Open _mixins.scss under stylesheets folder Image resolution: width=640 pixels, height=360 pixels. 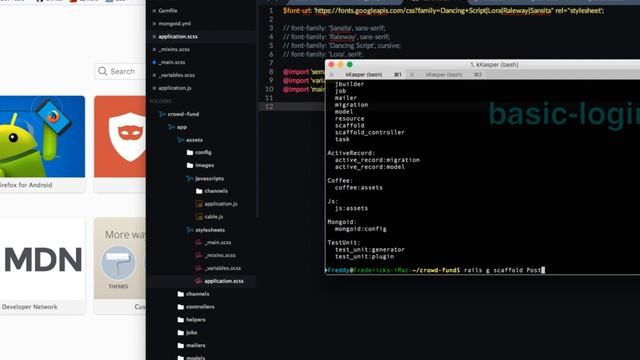220,256
